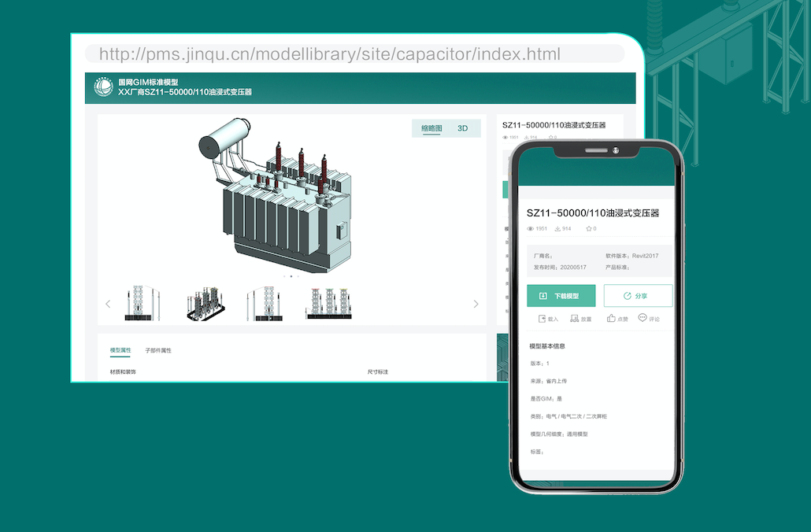Viewport: 811px width, 532px height.
Task: Switch viewer to 3D mode
Action: click(463, 128)
